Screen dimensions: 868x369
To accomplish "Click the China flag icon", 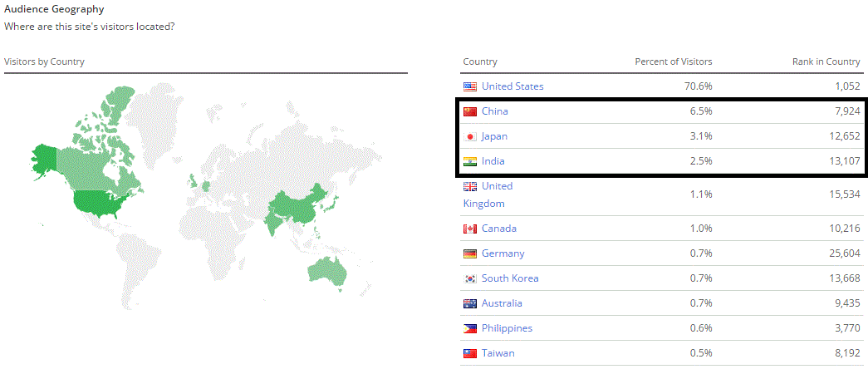I will 470,111.
